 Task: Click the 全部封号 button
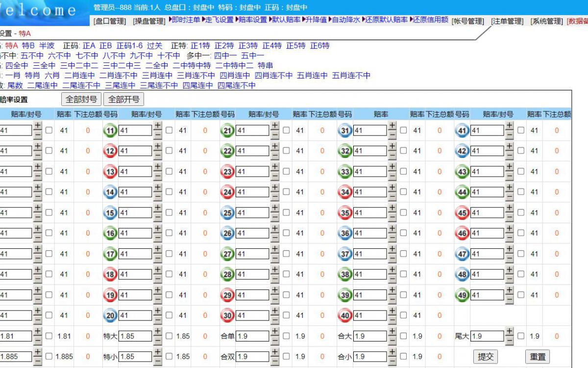[81, 99]
